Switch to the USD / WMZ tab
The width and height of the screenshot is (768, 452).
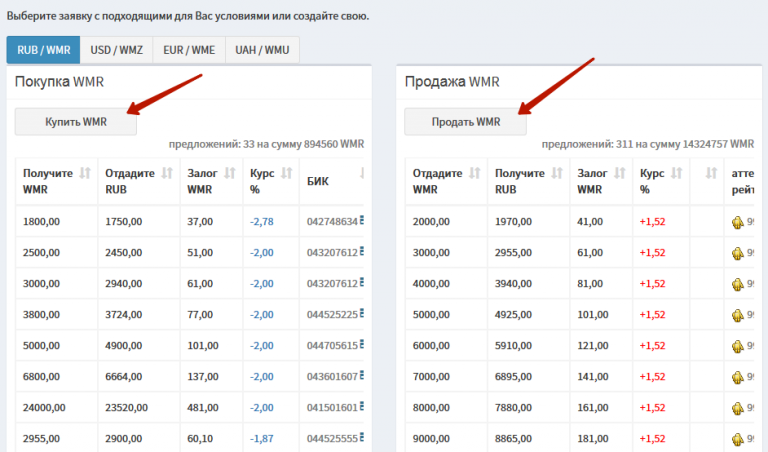point(116,50)
